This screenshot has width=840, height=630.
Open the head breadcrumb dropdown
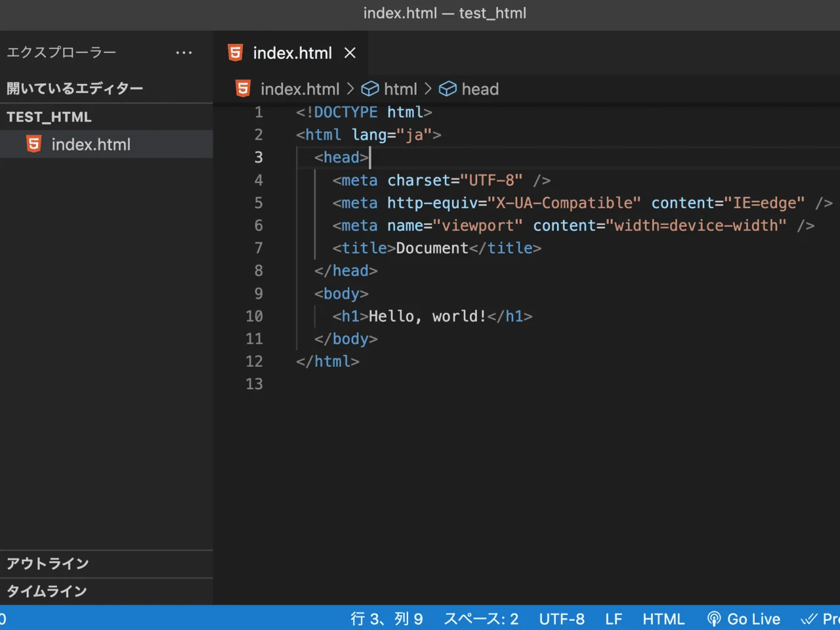(480, 89)
